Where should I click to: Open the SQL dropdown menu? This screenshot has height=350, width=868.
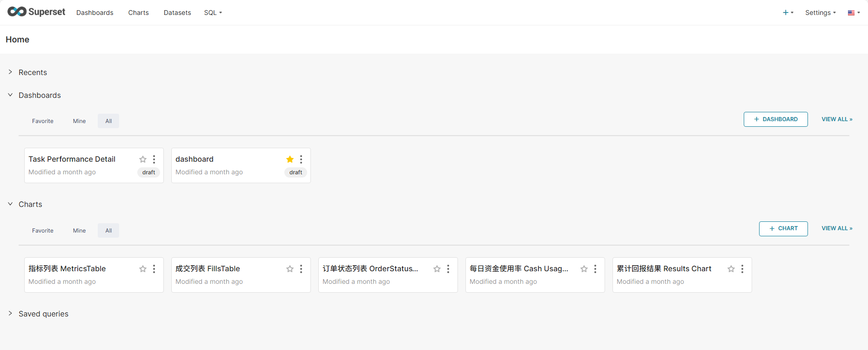click(213, 13)
